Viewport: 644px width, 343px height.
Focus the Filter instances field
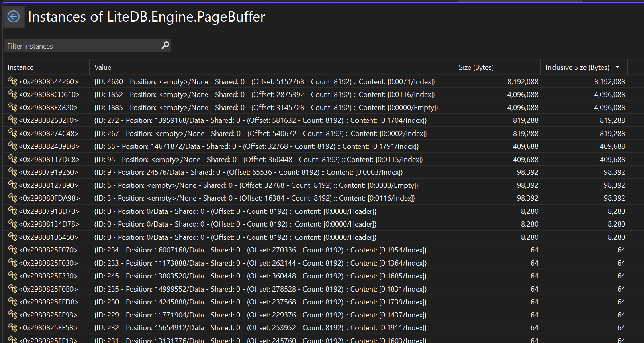[88, 46]
